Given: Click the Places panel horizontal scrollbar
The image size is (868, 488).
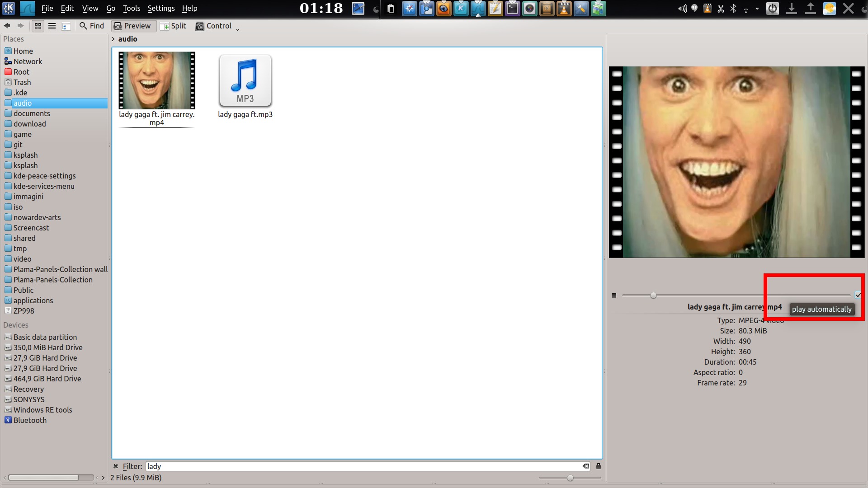Looking at the screenshot, I should pos(43,478).
